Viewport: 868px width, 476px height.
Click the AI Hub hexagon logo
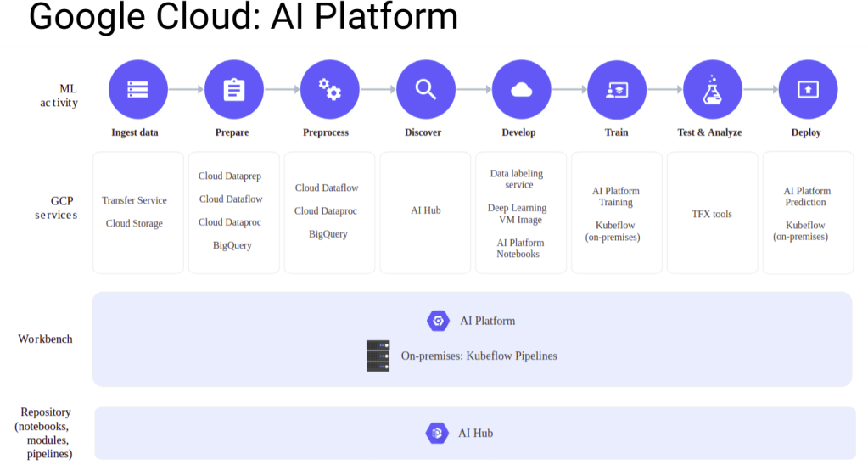437,433
